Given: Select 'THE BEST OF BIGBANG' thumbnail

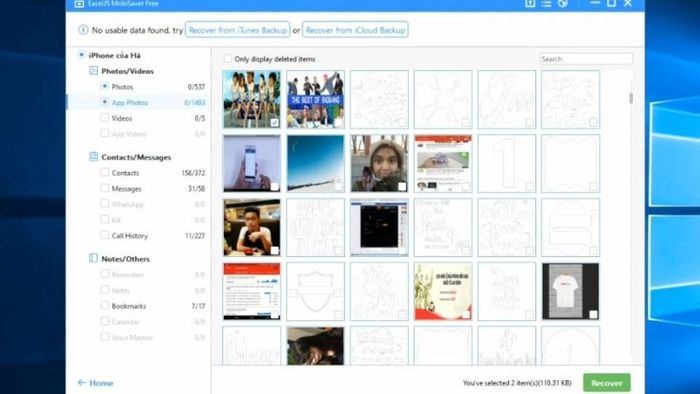Looking at the screenshot, I should (x=316, y=99).
